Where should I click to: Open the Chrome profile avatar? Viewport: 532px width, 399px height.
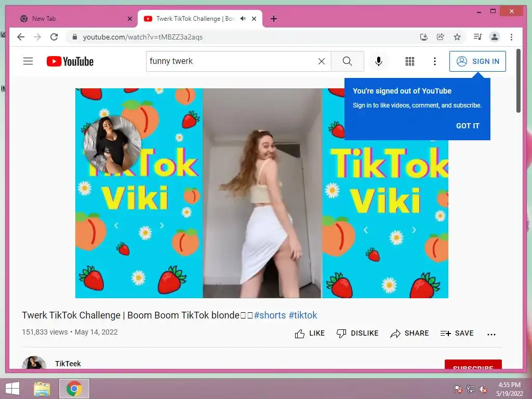495,37
